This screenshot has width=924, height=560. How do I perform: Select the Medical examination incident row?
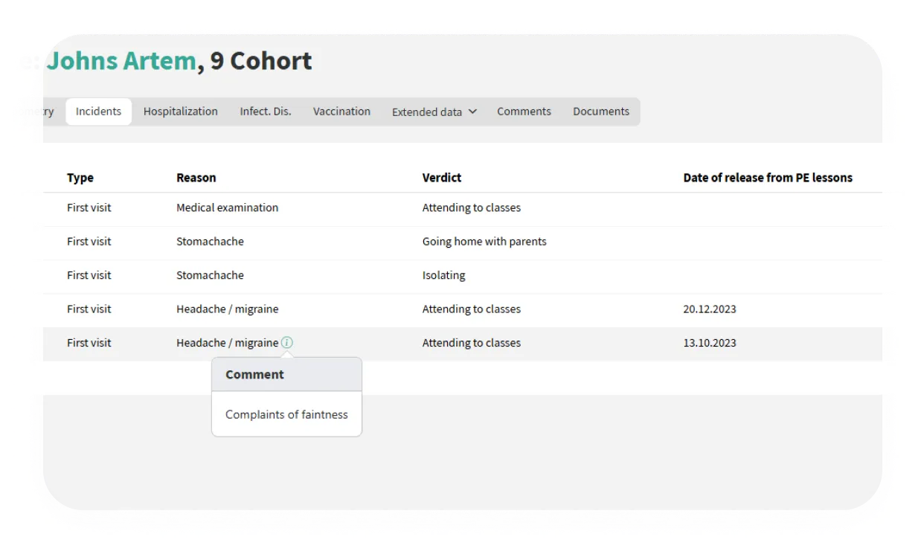tap(227, 208)
